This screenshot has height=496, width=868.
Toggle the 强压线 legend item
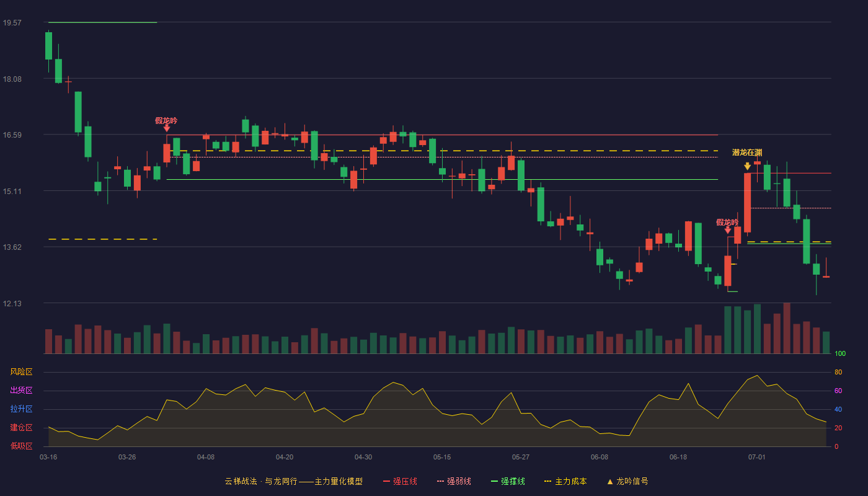400,481
